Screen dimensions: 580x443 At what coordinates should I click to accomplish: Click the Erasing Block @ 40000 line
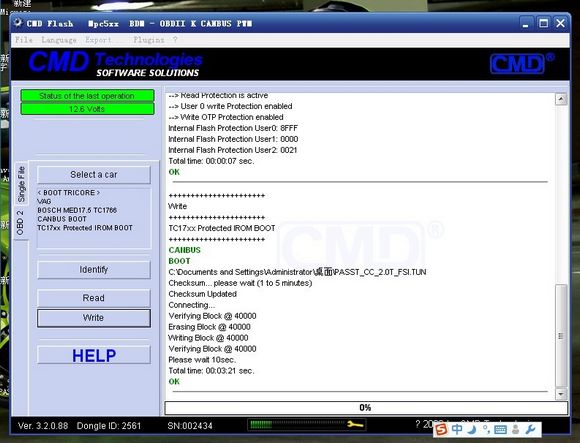click(209, 327)
